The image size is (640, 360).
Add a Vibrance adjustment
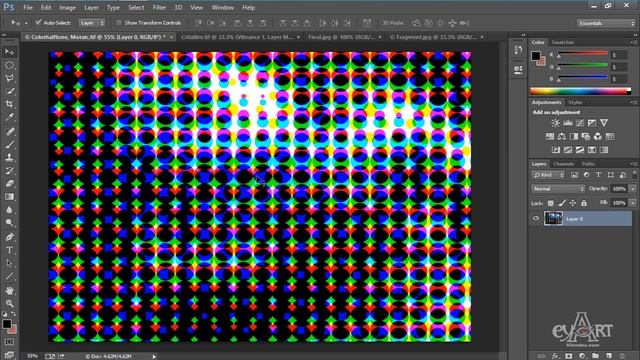point(604,123)
